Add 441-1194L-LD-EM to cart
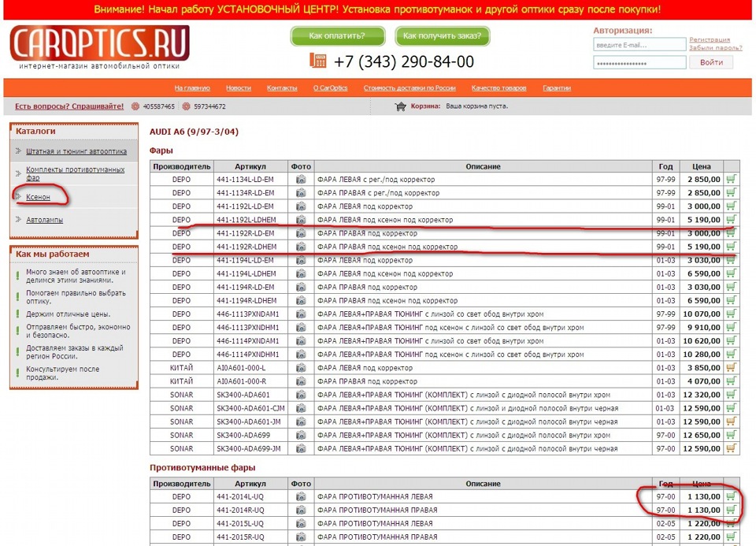756x546 pixels. pyautogui.click(x=731, y=260)
